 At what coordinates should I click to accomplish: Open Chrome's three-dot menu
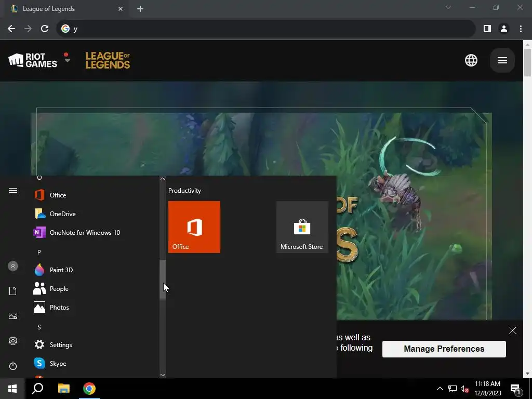click(x=521, y=29)
